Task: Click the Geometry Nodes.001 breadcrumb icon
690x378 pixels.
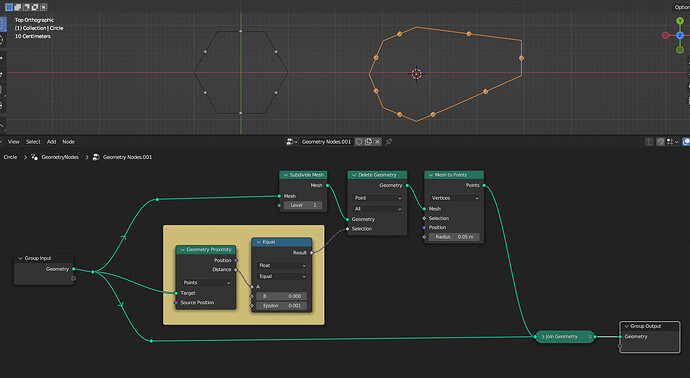Action: (x=95, y=157)
